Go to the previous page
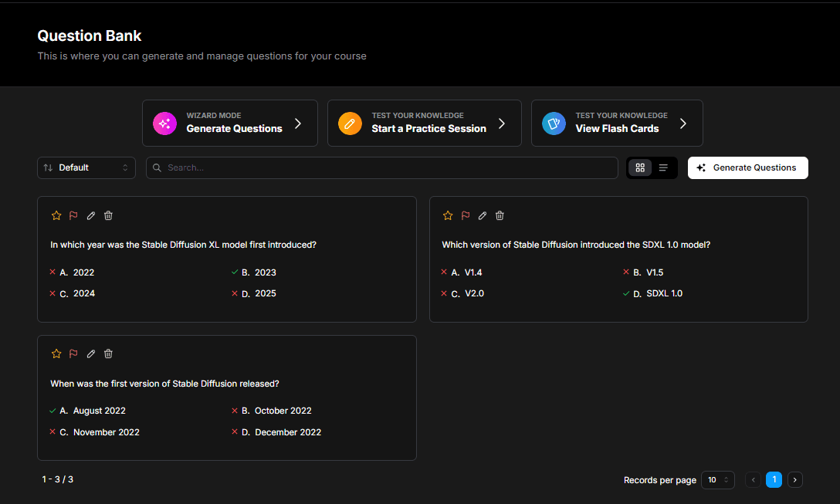The image size is (840, 504). tap(754, 480)
